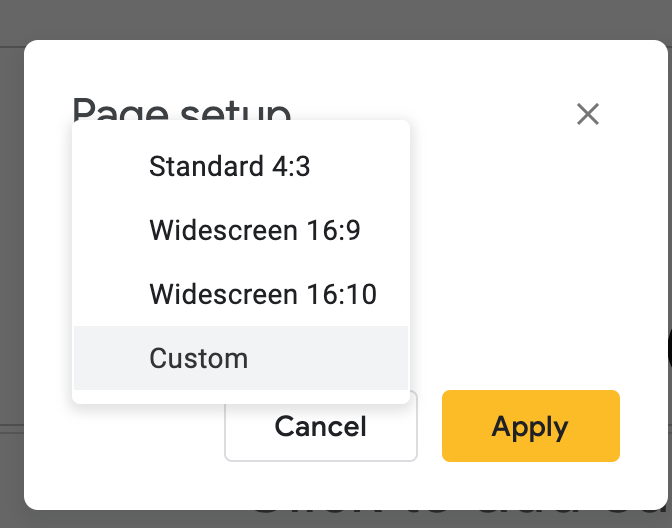Image resolution: width=672 pixels, height=528 pixels.
Task: Dismiss page setup using the Cancel button
Action: pyautogui.click(x=320, y=427)
